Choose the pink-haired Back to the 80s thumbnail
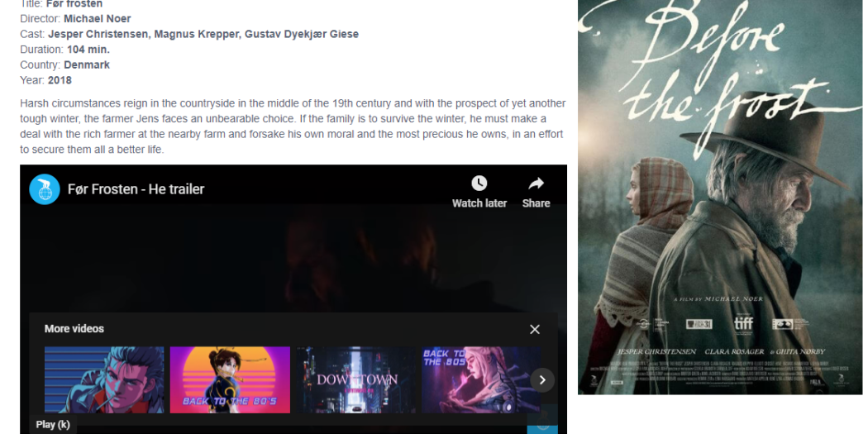The height and width of the screenshot is (434, 868). click(x=478, y=379)
